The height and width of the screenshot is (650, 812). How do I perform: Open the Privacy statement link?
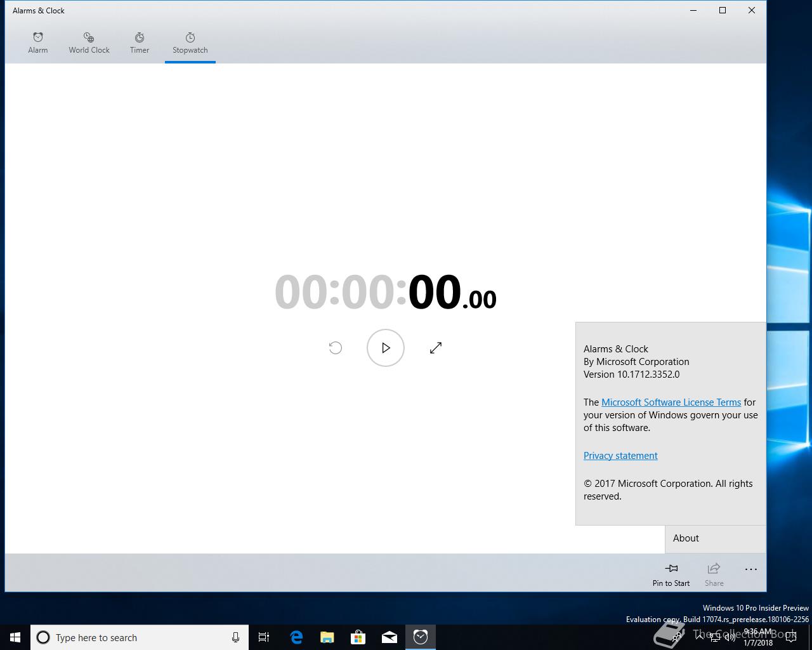point(620,456)
